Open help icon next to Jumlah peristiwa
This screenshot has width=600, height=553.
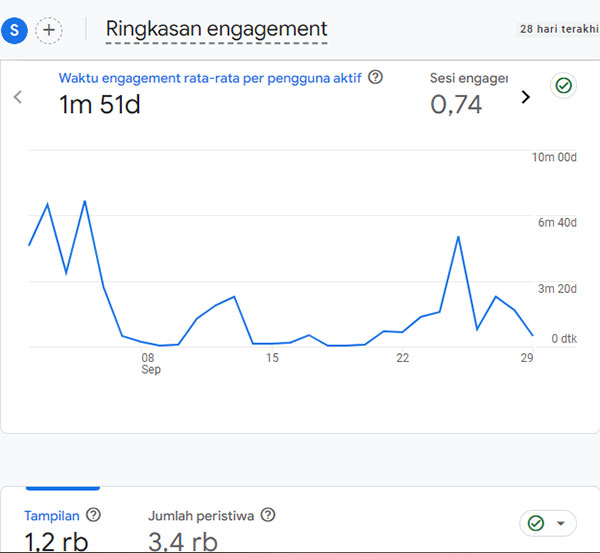pyautogui.click(x=268, y=515)
